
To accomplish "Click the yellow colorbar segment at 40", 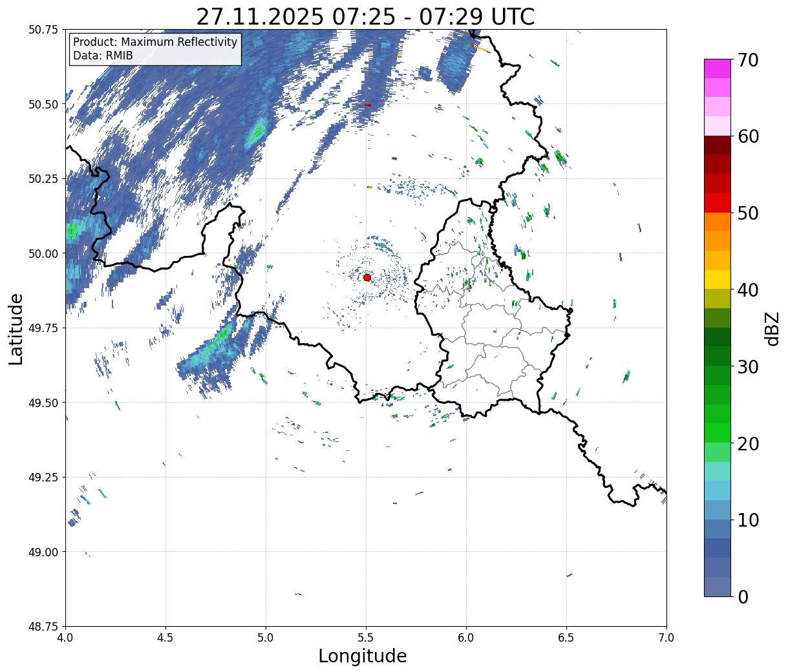I will click(x=718, y=279).
